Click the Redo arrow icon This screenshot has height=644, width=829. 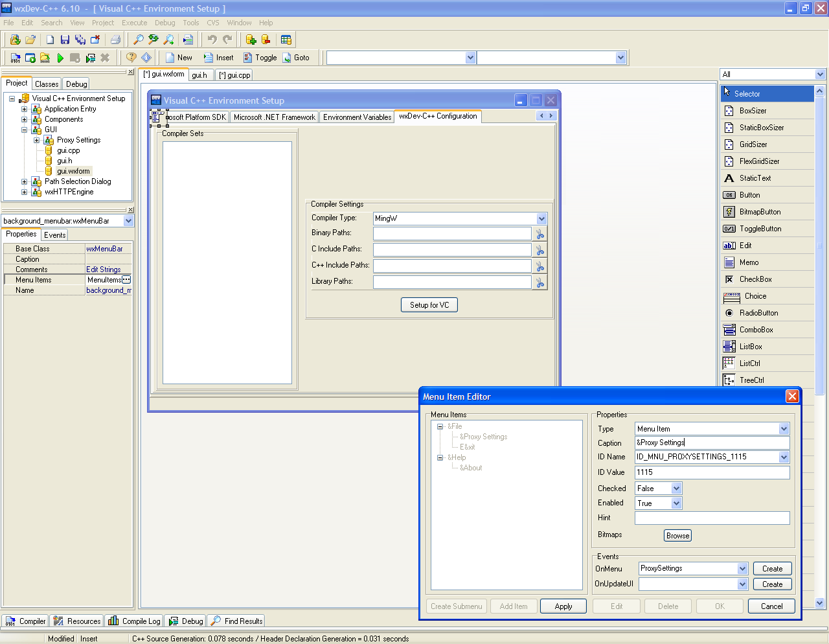click(227, 40)
